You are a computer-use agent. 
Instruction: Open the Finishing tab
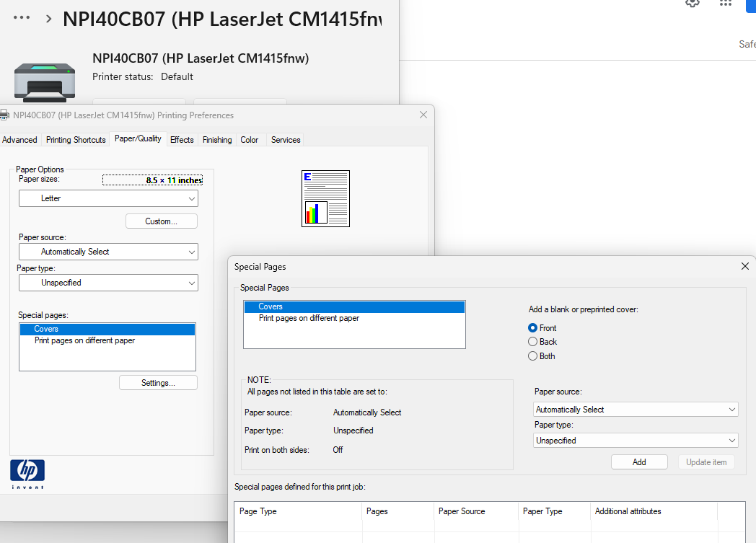coord(217,140)
